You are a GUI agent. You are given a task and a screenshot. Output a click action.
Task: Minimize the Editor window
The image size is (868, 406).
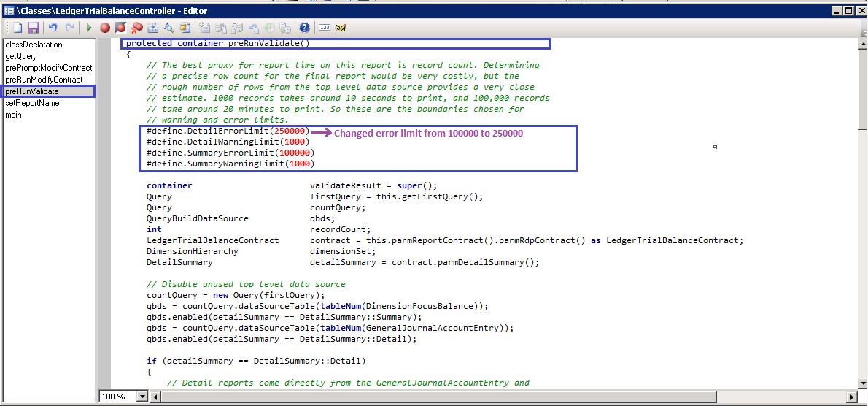837,10
